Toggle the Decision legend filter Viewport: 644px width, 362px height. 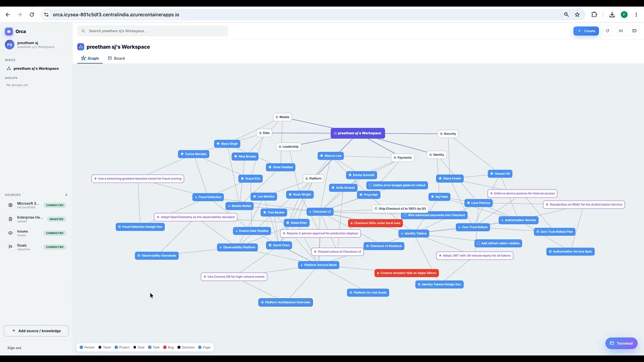186,347
